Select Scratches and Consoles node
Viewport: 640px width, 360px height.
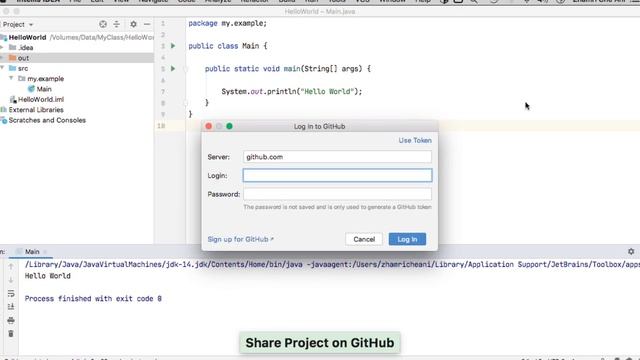[47, 120]
